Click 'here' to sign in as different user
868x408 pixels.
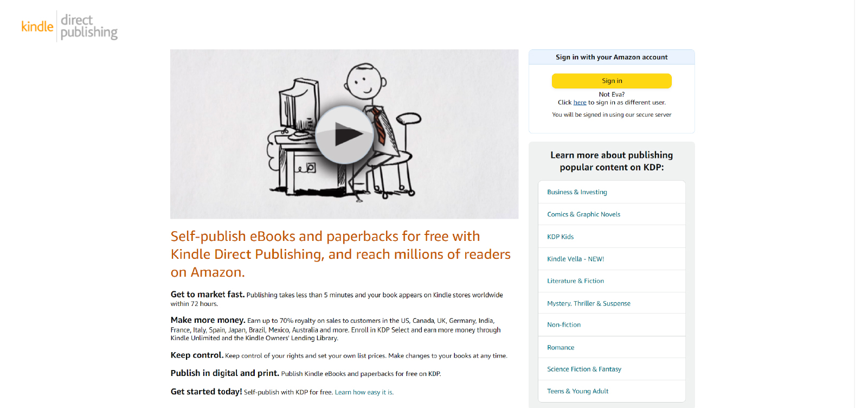(580, 103)
